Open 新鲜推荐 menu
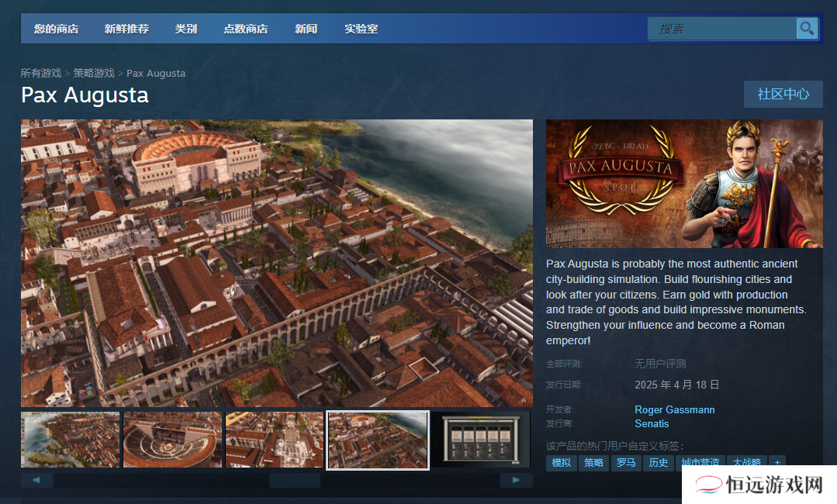 126,29
